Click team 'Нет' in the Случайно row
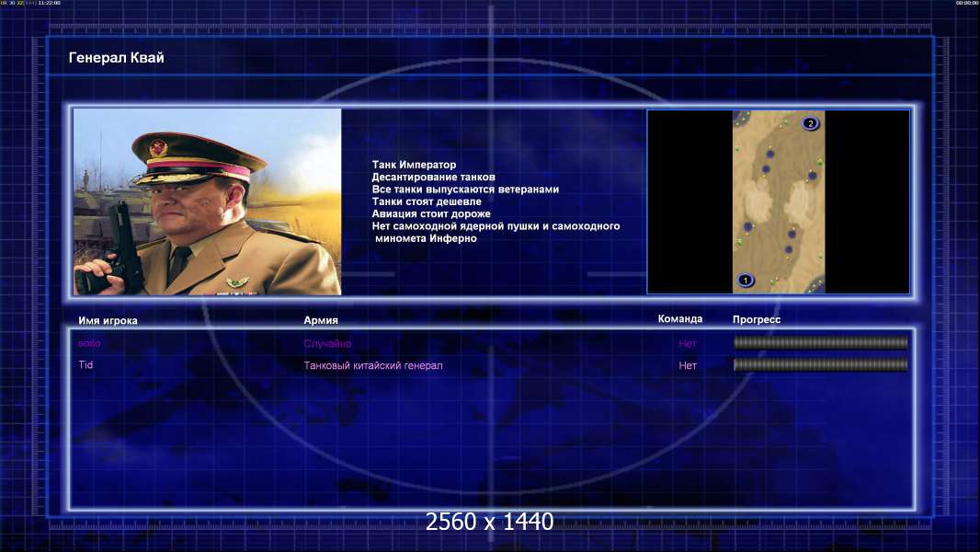980x552 pixels. 688,343
